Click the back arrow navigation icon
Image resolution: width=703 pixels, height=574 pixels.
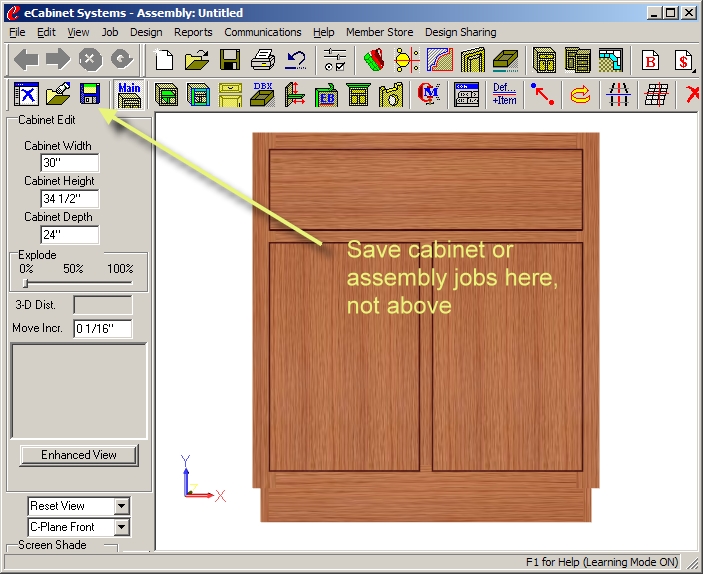click(26, 60)
